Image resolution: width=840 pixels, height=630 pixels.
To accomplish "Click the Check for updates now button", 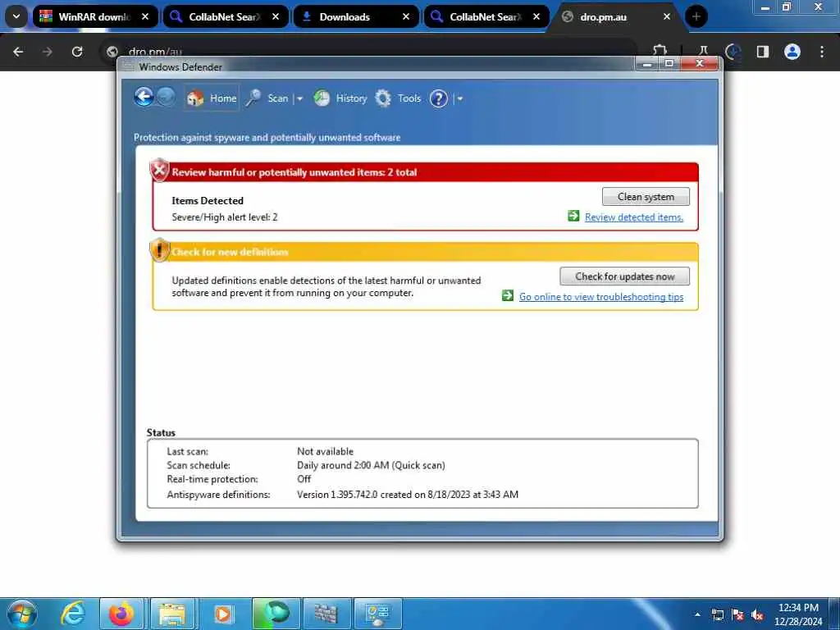I will [x=624, y=276].
